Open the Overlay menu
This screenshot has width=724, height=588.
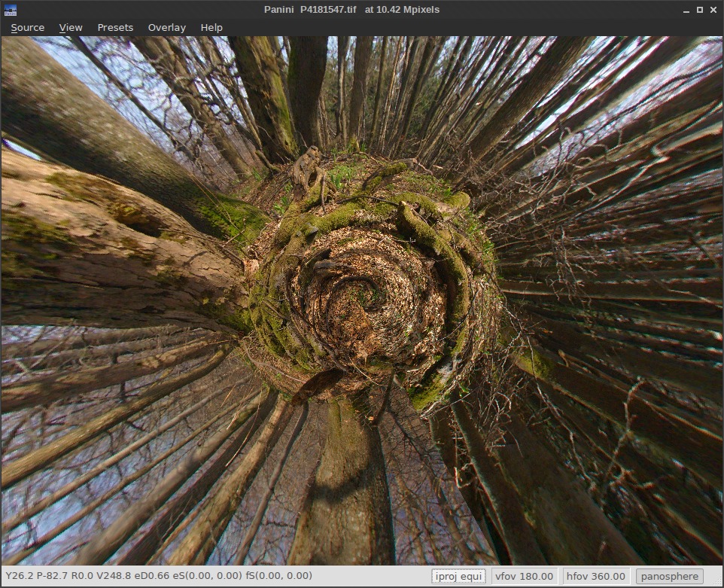pos(166,28)
